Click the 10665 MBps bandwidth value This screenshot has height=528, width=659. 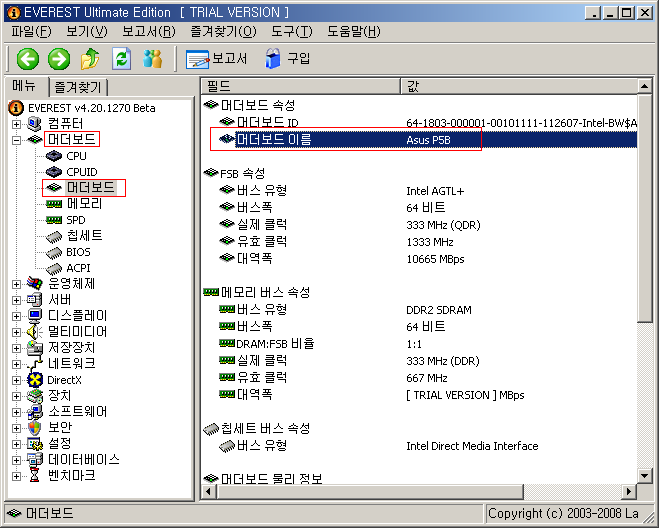[435, 259]
